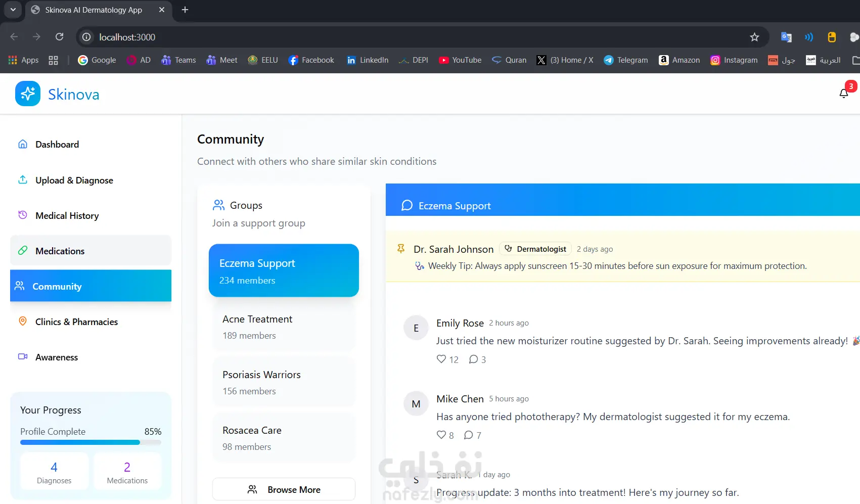Open the Facebook bookmark

311,60
